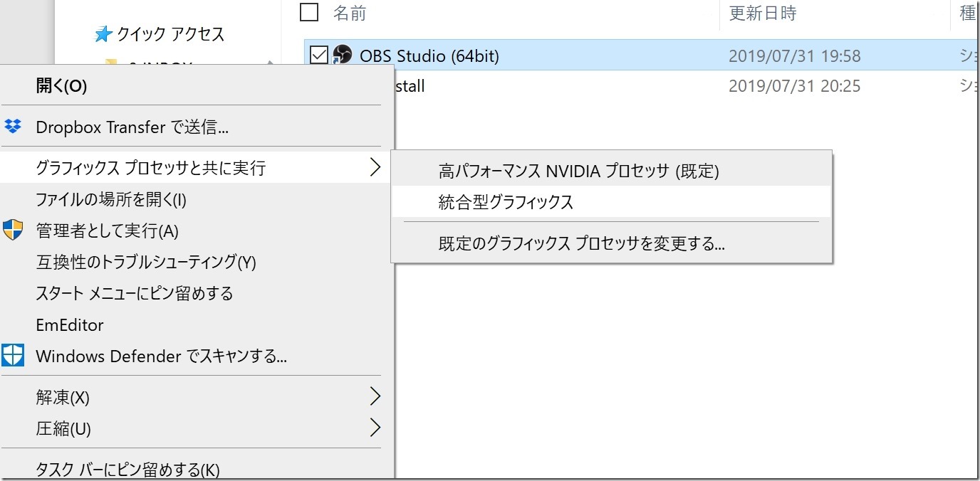Click the OBS Studio shortcut icon

[x=343, y=55]
